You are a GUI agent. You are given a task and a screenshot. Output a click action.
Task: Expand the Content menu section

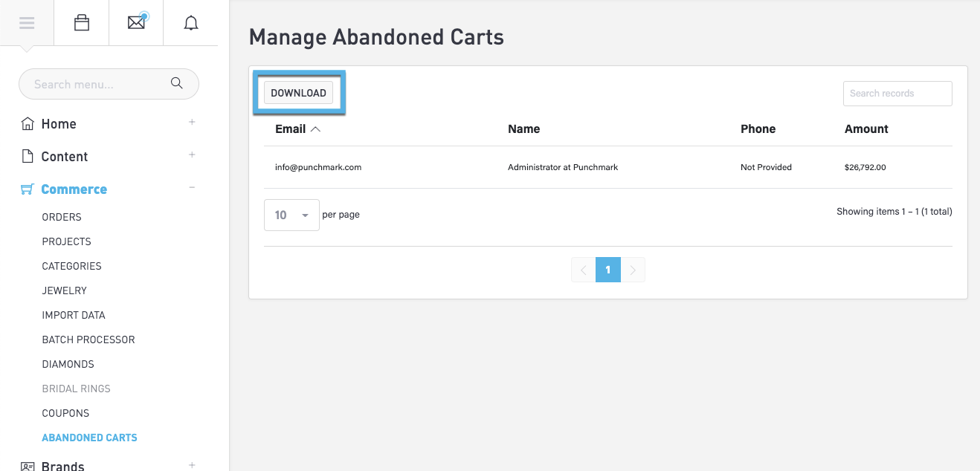click(192, 155)
